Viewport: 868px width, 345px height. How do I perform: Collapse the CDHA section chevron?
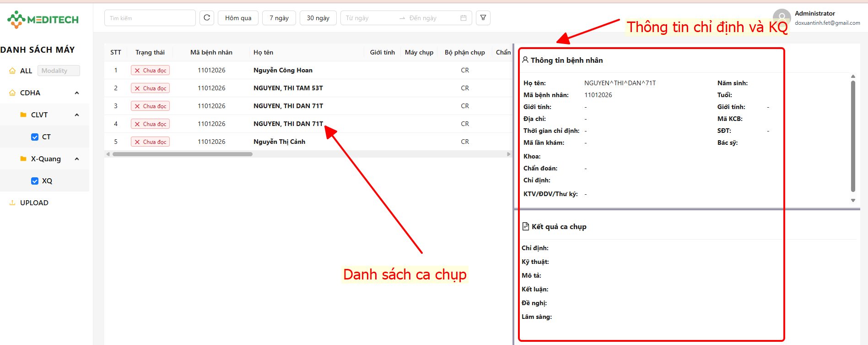point(77,93)
